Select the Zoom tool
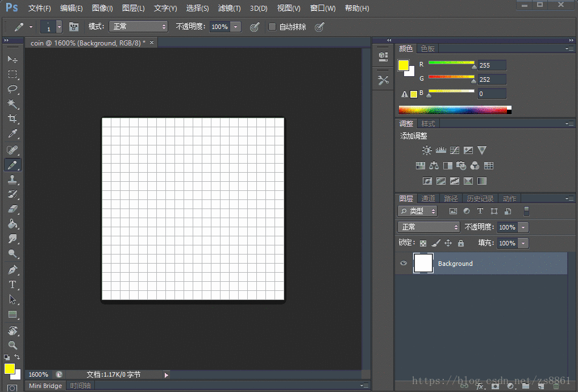The width and height of the screenshot is (578, 392). click(x=13, y=345)
